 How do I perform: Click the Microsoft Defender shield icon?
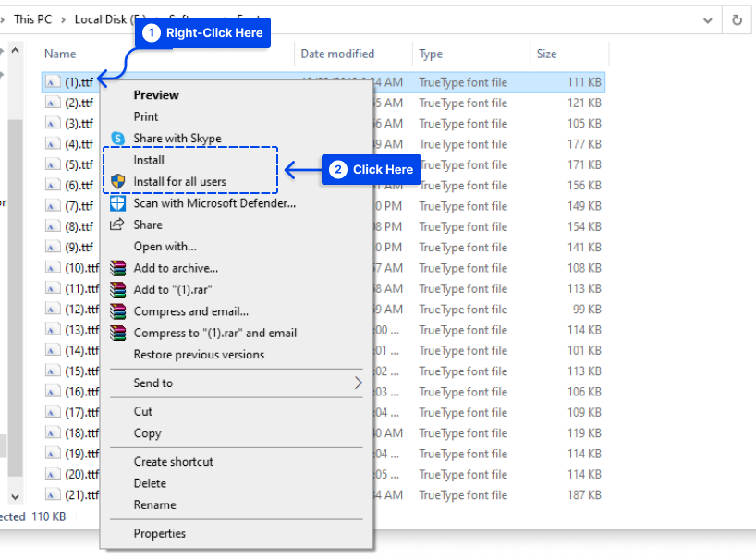pyautogui.click(x=117, y=203)
